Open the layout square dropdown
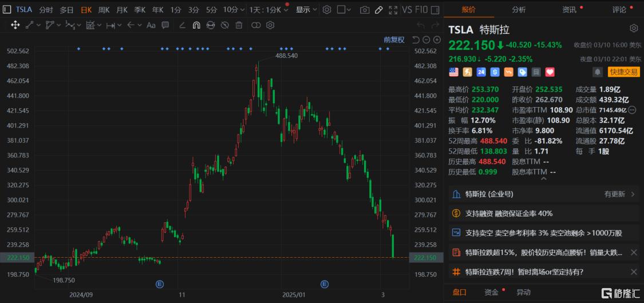 click(x=344, y=10)
